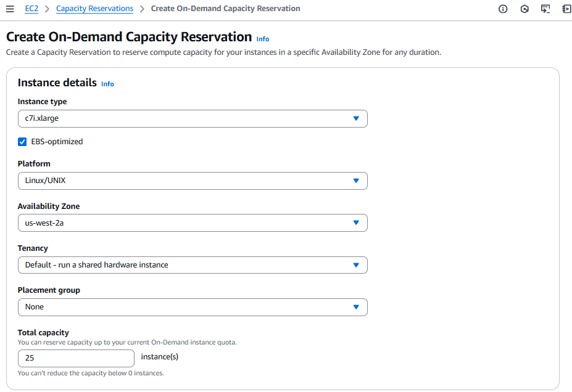The image size is (572, 392).
Task: Go to EC2 in the breadcrumb
Action: coord(33,9)
